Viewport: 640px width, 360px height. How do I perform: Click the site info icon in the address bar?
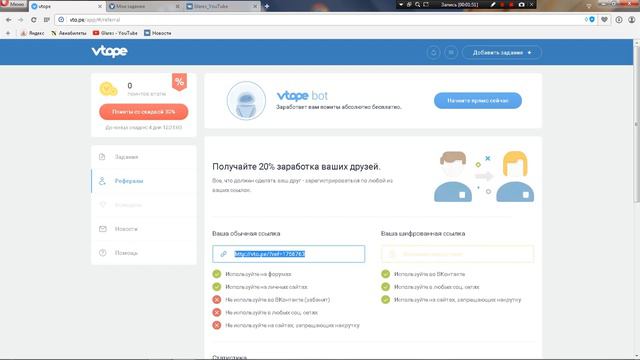pos(61,20)
